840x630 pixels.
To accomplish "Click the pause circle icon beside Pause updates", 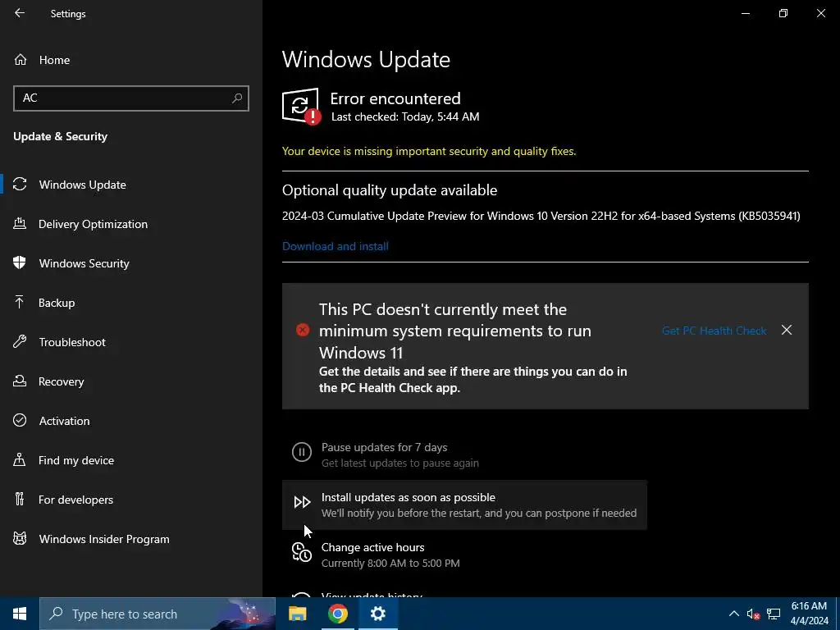I will pyautogui.click(x=302, y=452).
